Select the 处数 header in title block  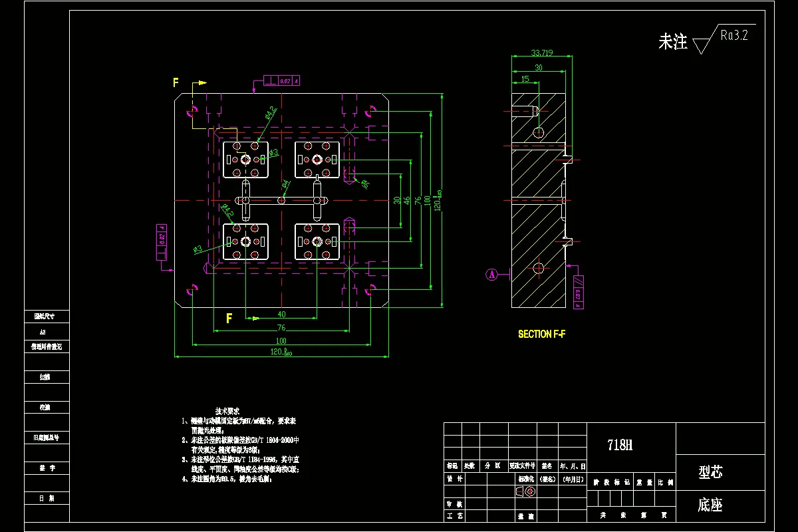pyautogui.click(x=470, y=466)
